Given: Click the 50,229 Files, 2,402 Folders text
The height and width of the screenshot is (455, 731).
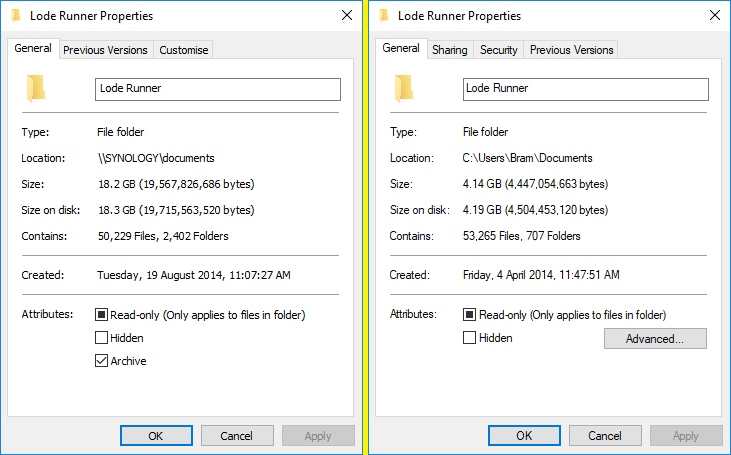Looking at the screenshot, I should pos(163,236).
